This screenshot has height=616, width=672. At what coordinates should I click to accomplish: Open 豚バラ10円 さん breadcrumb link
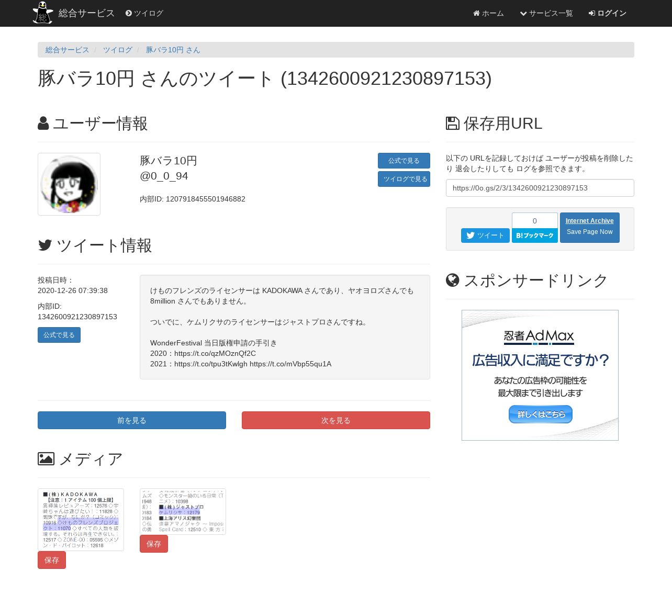tap(173, 50)
